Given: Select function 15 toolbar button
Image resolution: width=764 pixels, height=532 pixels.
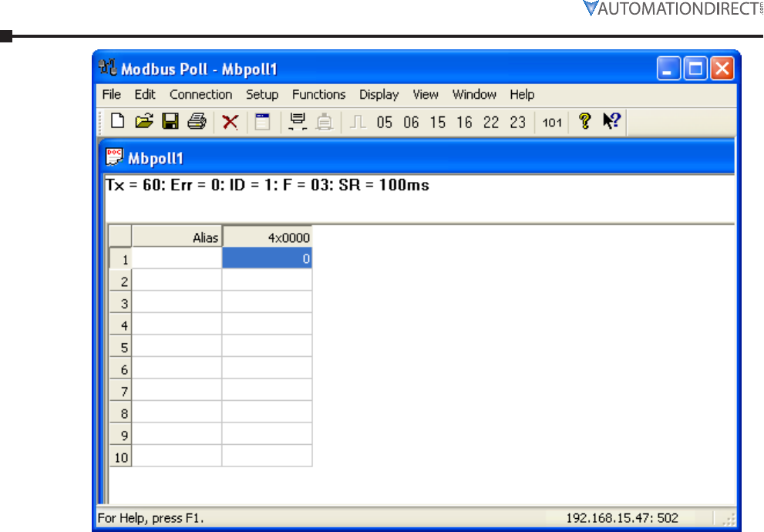Looking at the screenshot, I should pyautogui.click(x=438, y=123).
